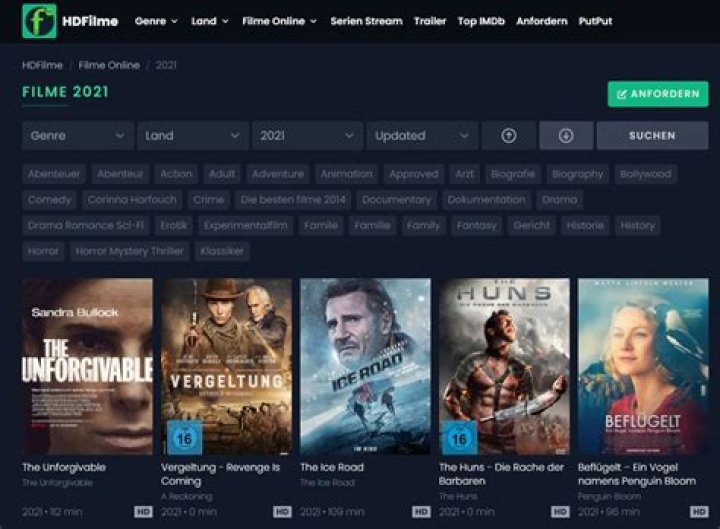Viewport: 720px width, 529px height.
Task: Click the HD badge under The Huns
Action: pos(560,512)
